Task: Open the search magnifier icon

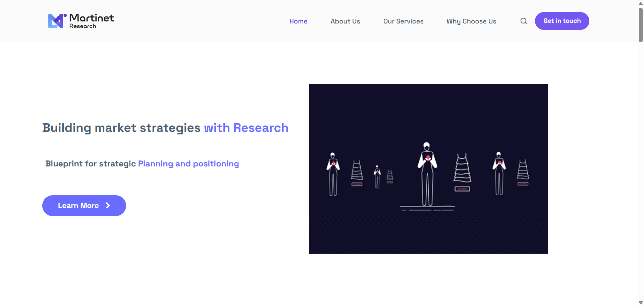Action: pyautogui.click(x=524, y=21)
